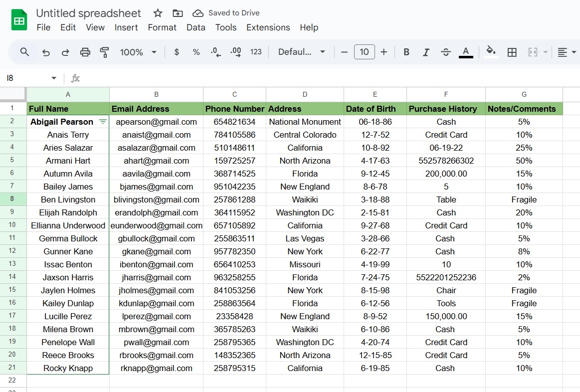580x392 pixels.
Task: Select cell with ahart@gmail.com
Action: point(156,161)
